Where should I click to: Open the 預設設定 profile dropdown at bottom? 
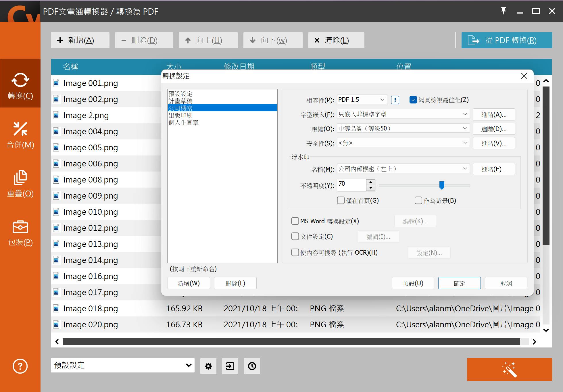click(123, 365)
